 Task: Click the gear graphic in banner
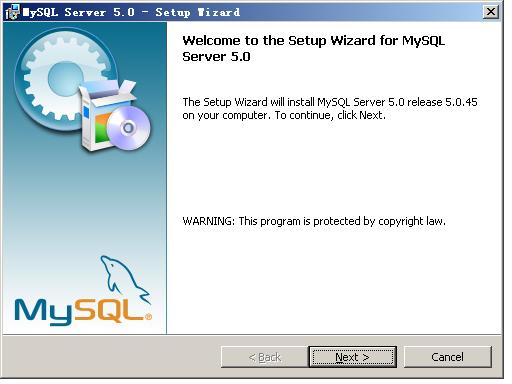(x=63, y=78)
